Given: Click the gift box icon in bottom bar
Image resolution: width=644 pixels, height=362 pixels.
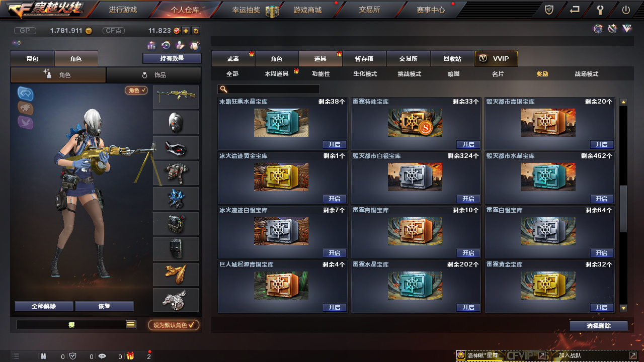Looking at the screenshot, I should 130,356.
